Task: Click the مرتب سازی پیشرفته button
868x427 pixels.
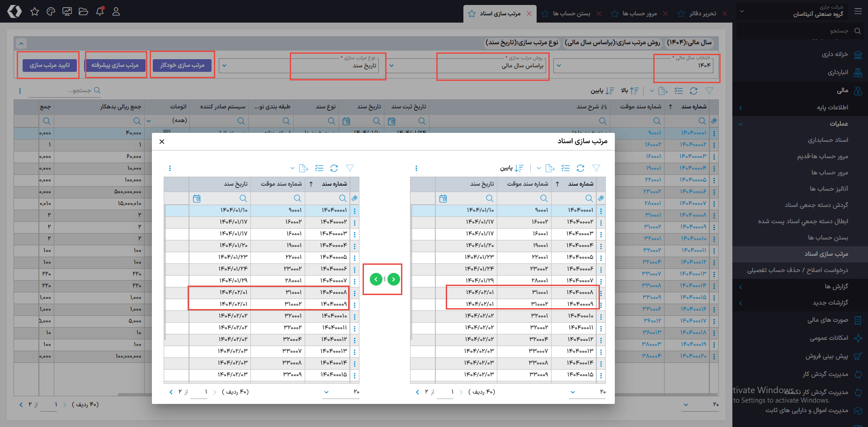Action: (x=115, y=65)
